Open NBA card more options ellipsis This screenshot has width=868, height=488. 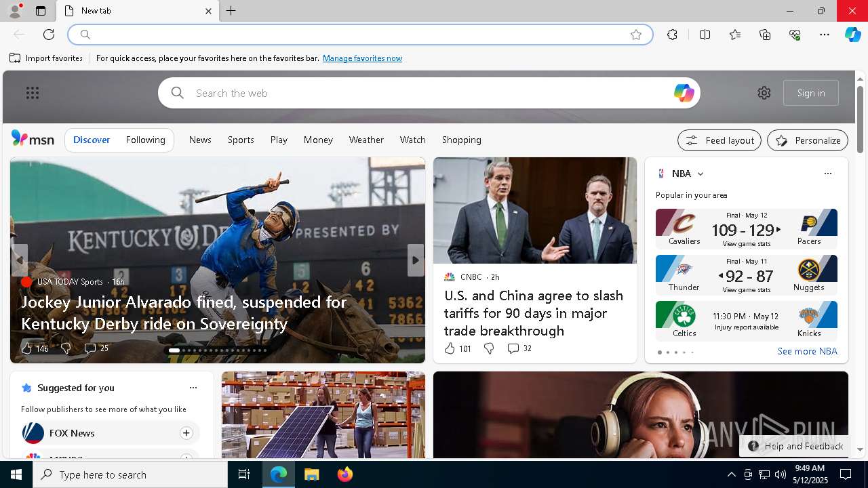click(x=827, y=174)
